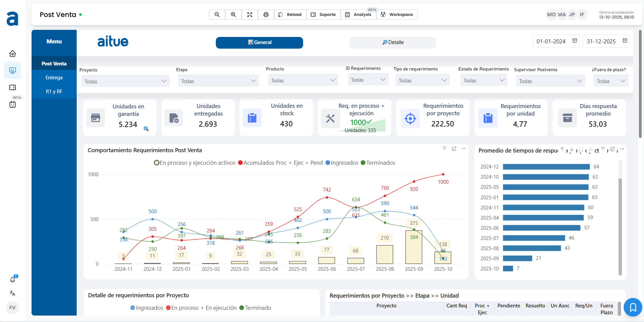Image resolution: width=644 pixels, height=322 pixels.
Task: Click the zoom out magnifier icon
Action: coord(217,15)
